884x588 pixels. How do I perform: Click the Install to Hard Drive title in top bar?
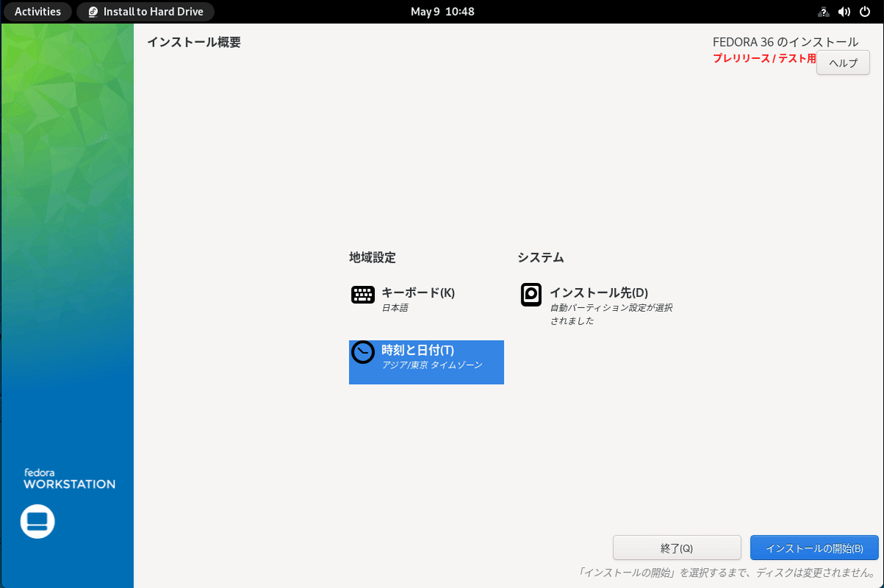(154, 12)
